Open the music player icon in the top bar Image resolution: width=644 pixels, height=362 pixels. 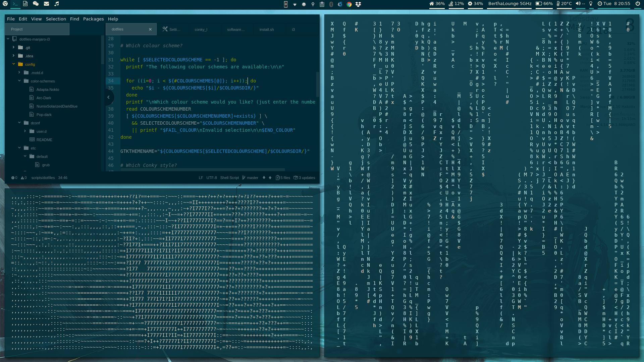57,4
